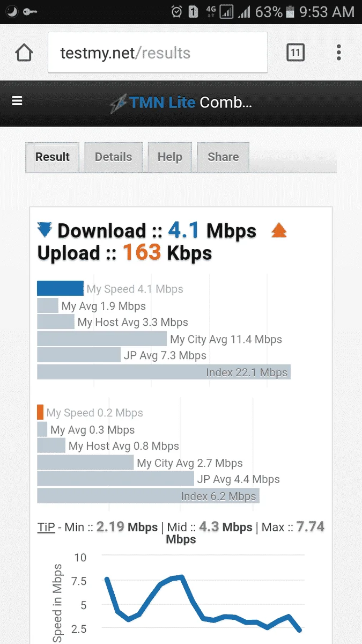Select the Result tab

(53, 157)
